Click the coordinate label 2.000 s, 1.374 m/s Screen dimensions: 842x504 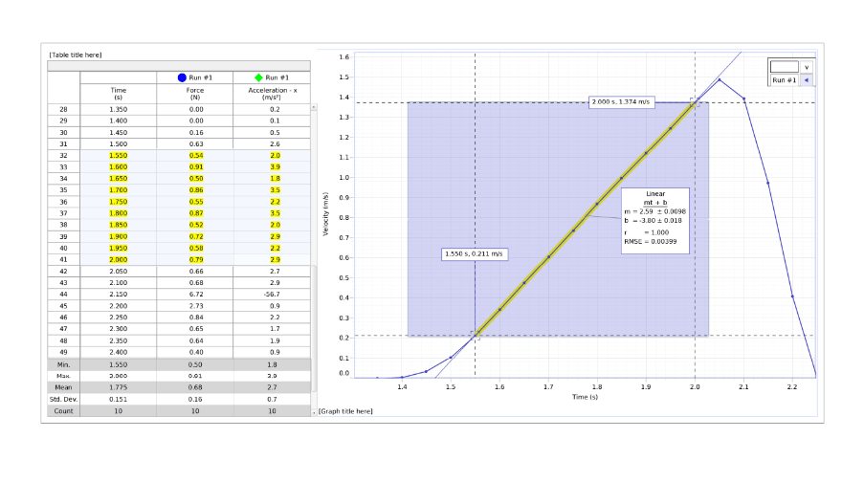point(621,102)
